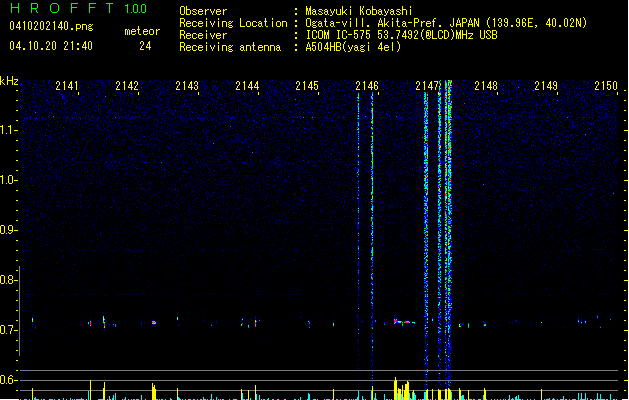Image resolution: width=629 pixels, height=400 pixels.
Task: Click the 2143 time axis marker
Action: tap(187, 86)
